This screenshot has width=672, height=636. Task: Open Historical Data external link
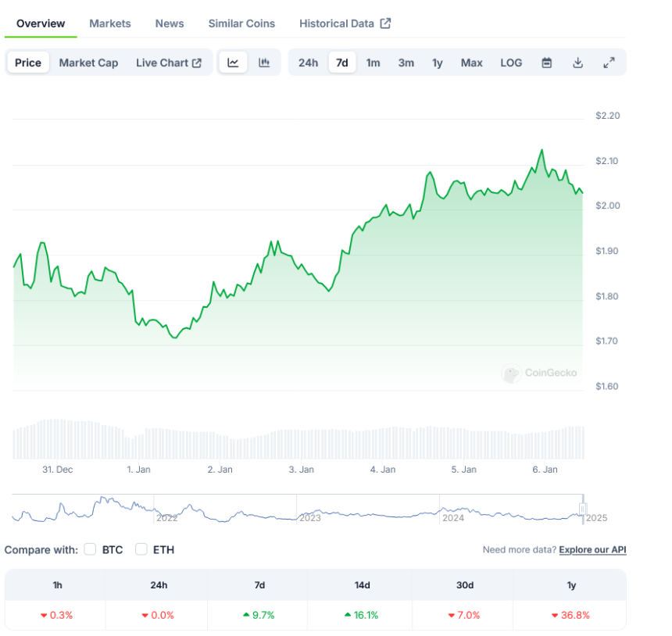point(345,23)
